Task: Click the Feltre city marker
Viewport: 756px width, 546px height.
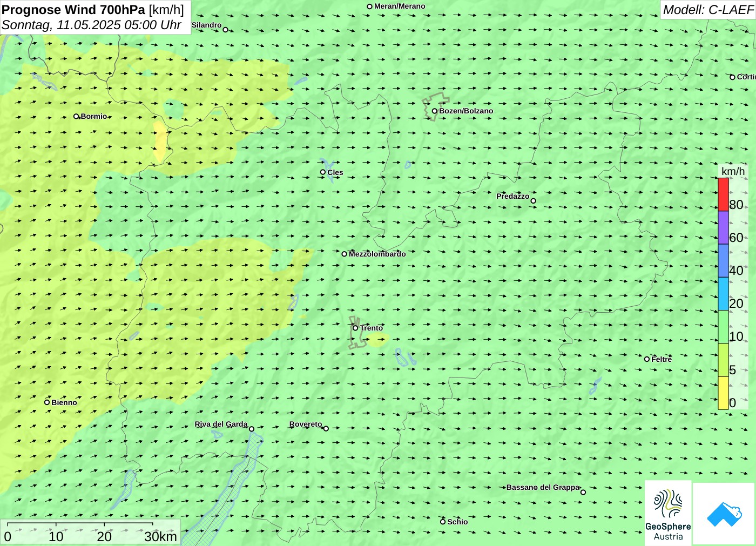Action: (647, 359)
